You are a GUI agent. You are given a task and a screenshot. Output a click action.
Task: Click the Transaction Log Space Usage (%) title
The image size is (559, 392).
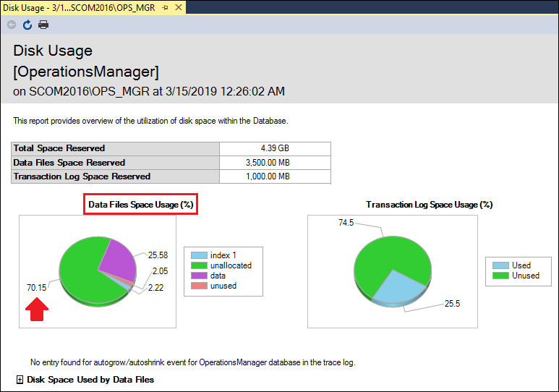pyautogui.click(x=430, y=205)
